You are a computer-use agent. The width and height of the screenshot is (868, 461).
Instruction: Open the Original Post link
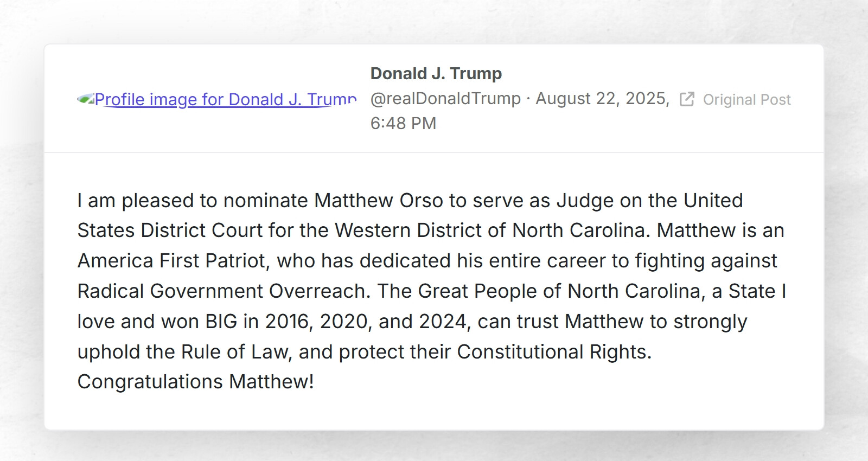746,99
